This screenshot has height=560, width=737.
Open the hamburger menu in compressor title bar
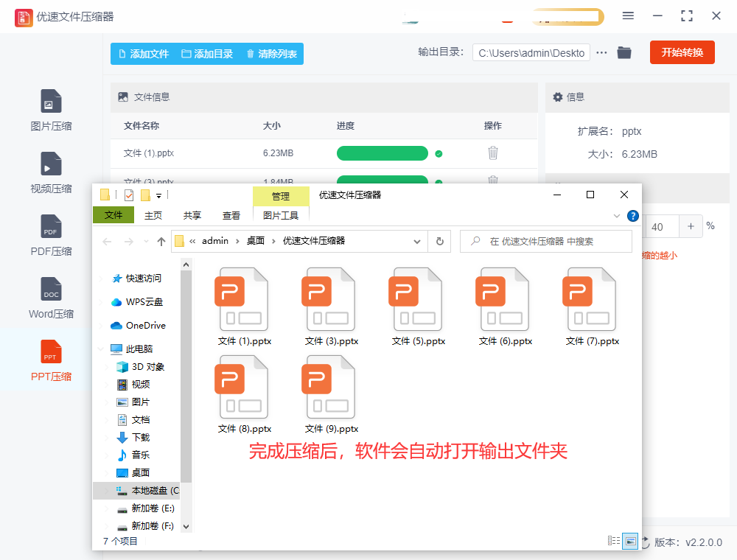[x=628, y=16]
